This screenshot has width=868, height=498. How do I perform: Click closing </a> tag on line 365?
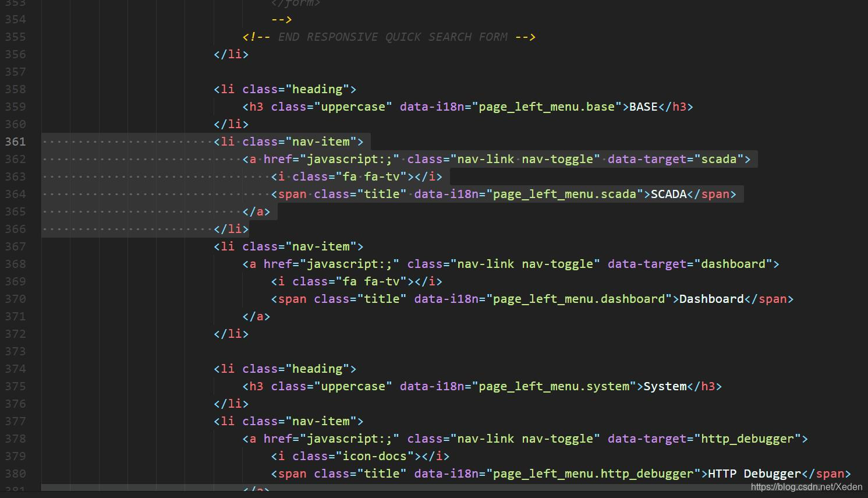(257, 211)
